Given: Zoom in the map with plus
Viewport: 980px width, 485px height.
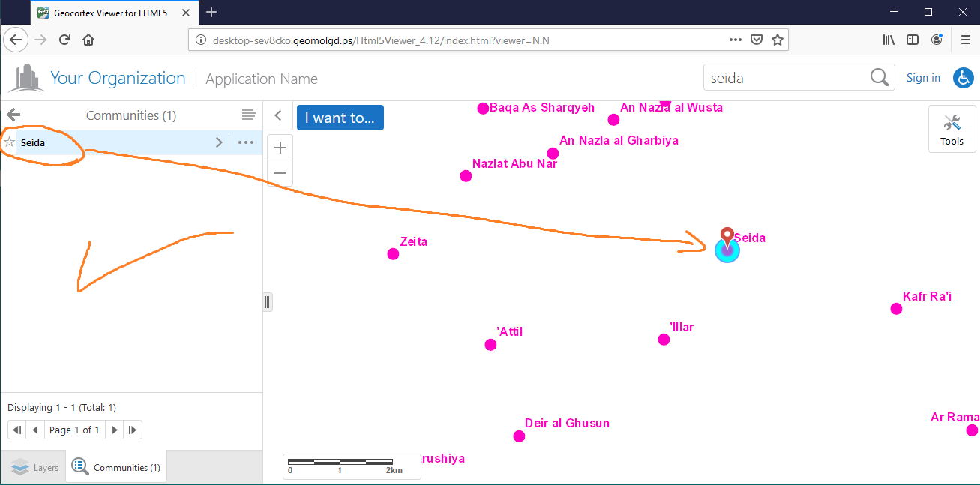Looking at the screenshot, I should 280,148.
